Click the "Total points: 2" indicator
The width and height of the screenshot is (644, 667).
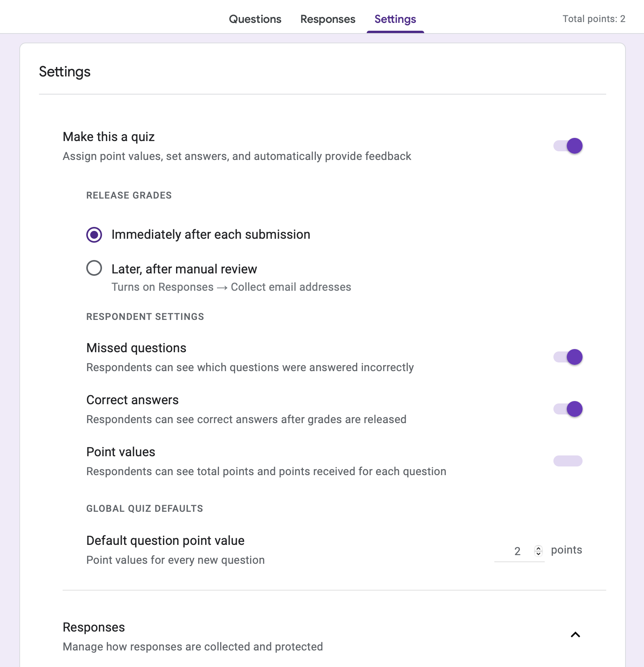[594, 19]
